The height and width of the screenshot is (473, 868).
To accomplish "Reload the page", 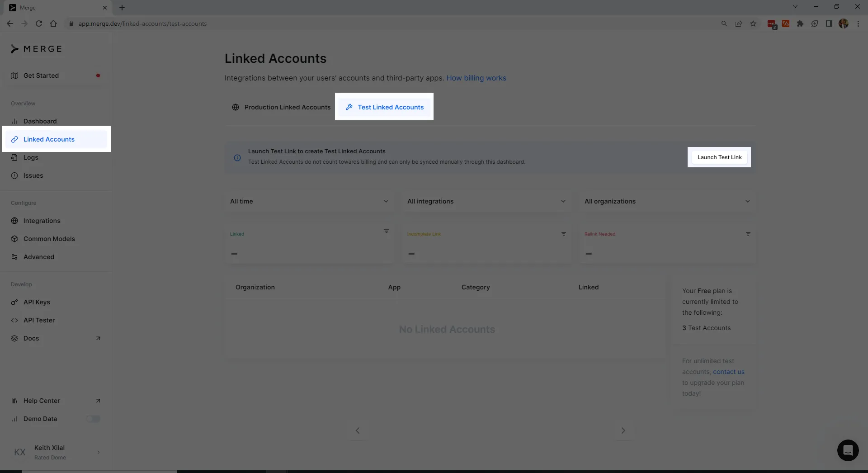I will pyautogui.click(x=39, y=24).
